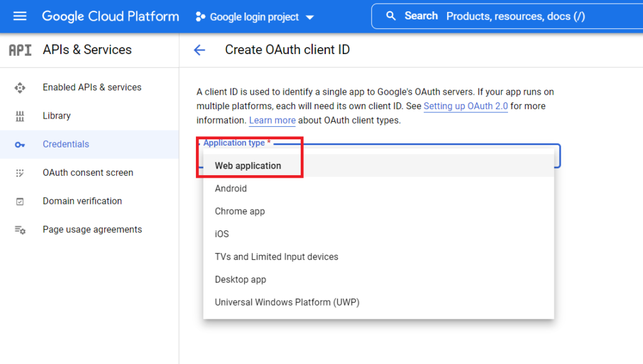Expand the Google login project switcher
Viewport: 643px width, 364px height.
tap(254, 17)
